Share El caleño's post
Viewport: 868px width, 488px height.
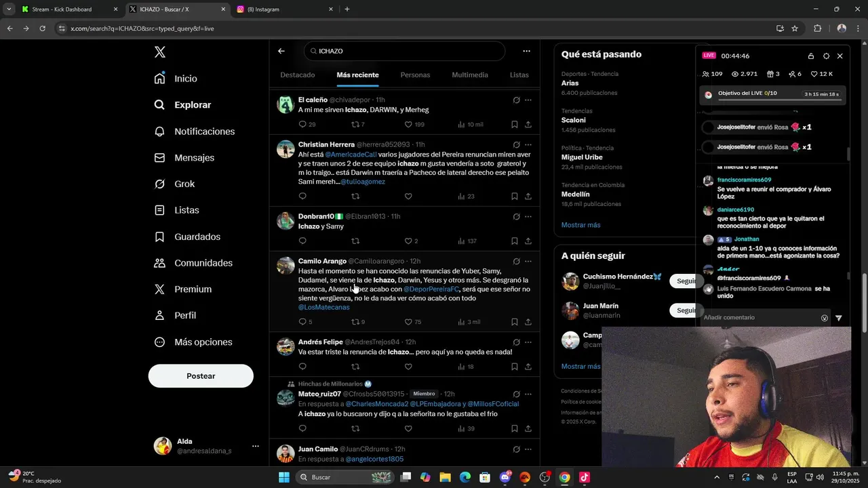[x=528, y=125]
